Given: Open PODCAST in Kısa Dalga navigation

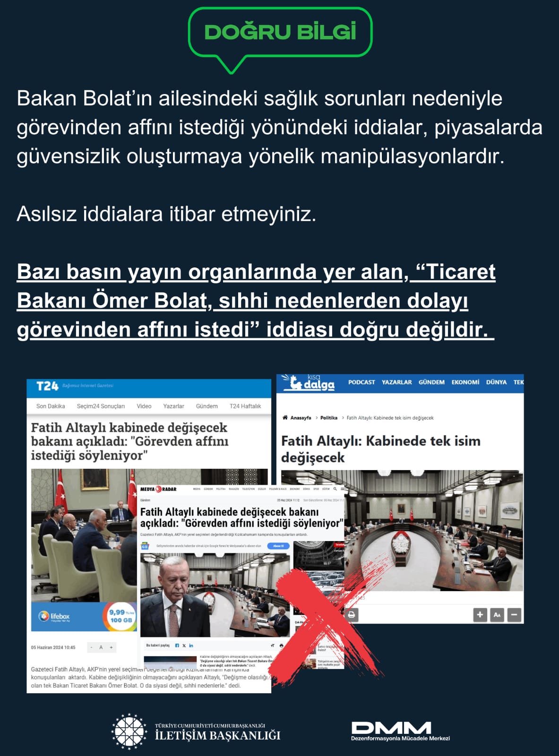Looking at the screenshot, I should [x=361, y=382].
